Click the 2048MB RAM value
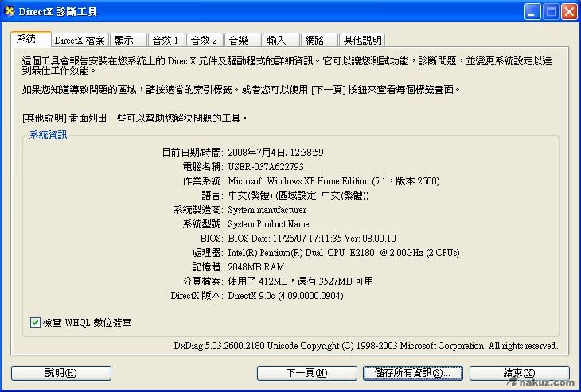This screenshot has height=392, width=581. 256,267
